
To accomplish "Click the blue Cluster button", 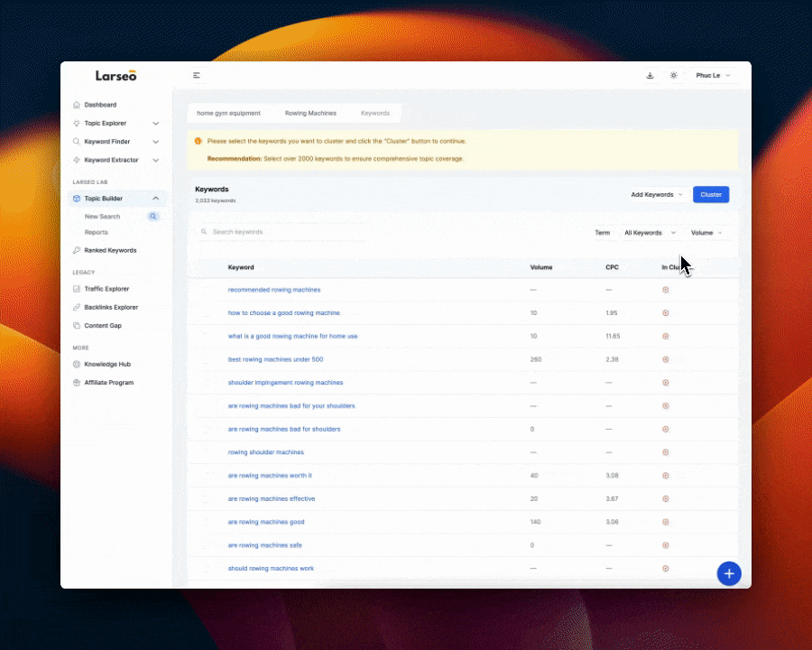I will (711, 195).
